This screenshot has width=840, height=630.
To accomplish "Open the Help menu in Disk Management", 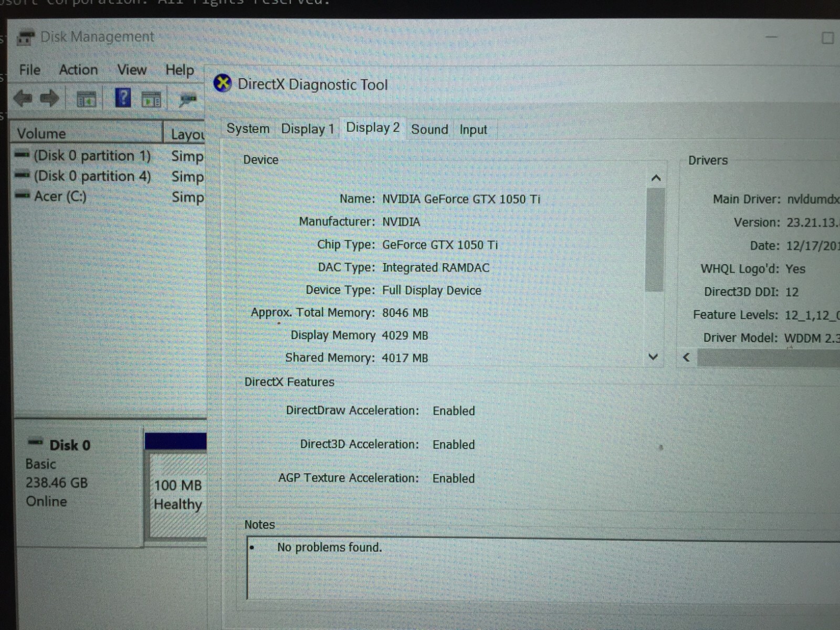I will (x=180, y=70).
